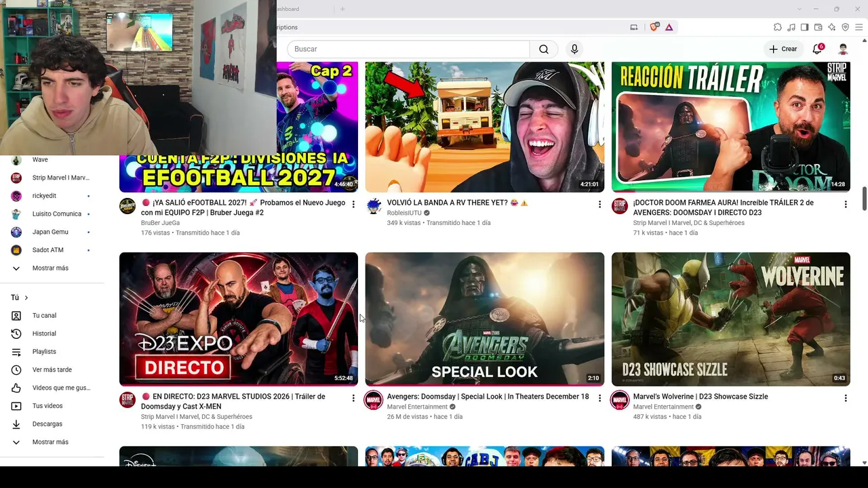
Task: Open title Avengers: Doomsday Special Look
Action: (488, 396)
